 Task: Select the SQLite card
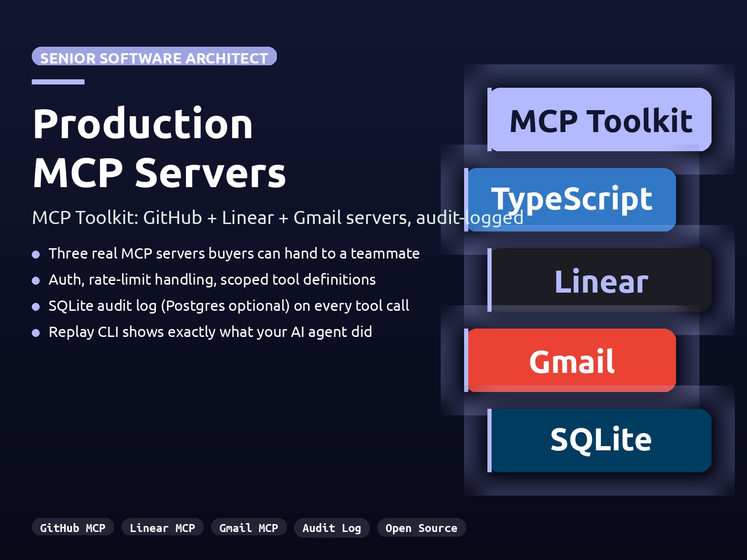[x=599, y=441]
